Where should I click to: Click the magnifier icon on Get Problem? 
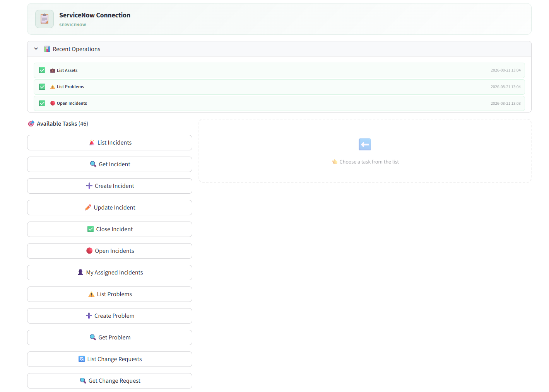tap(93, 337)
